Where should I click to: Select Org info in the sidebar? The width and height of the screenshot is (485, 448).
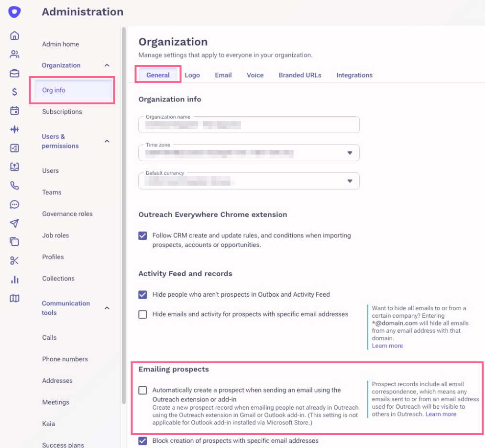[x=73, y=90]
